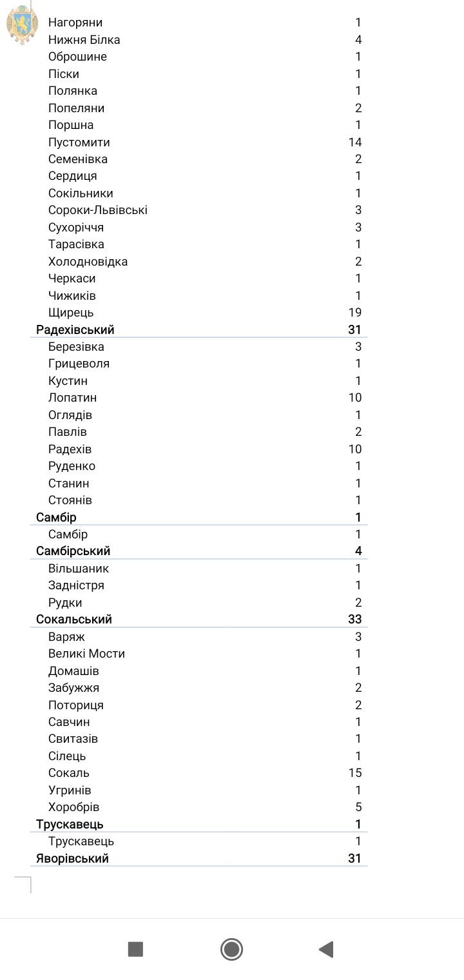Viewport: 464px width, 980px height.
Task: Click the Рудки row
Action: [x=65, y=602]
